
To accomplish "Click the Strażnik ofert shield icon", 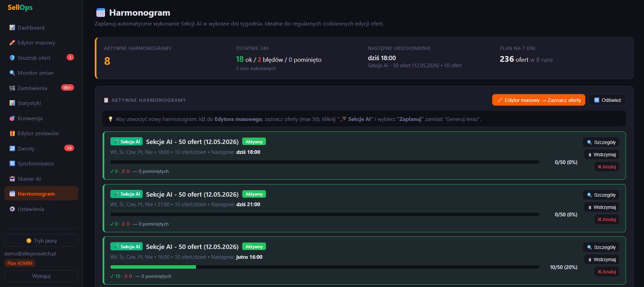I will click(x=12, y=58).
